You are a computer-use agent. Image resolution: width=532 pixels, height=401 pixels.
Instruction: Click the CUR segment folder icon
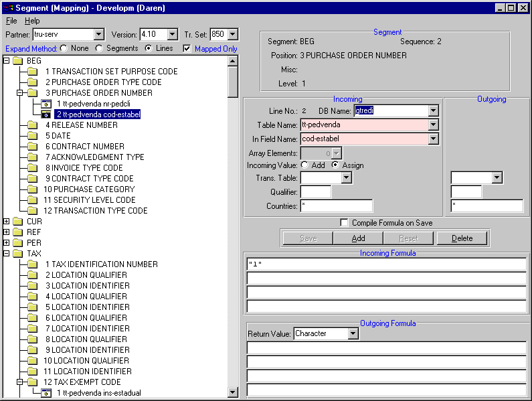coord(17,222)
